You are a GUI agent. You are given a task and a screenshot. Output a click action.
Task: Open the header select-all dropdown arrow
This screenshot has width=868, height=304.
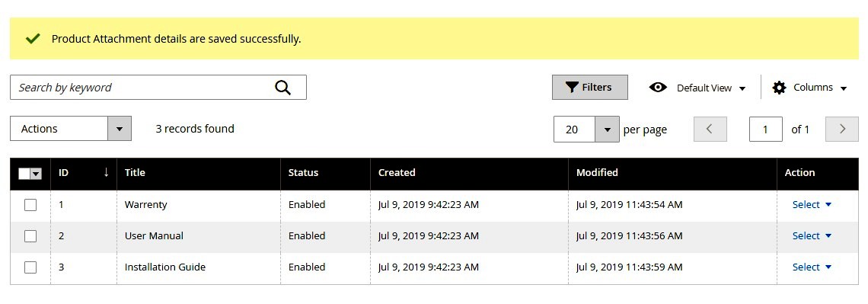36,174
